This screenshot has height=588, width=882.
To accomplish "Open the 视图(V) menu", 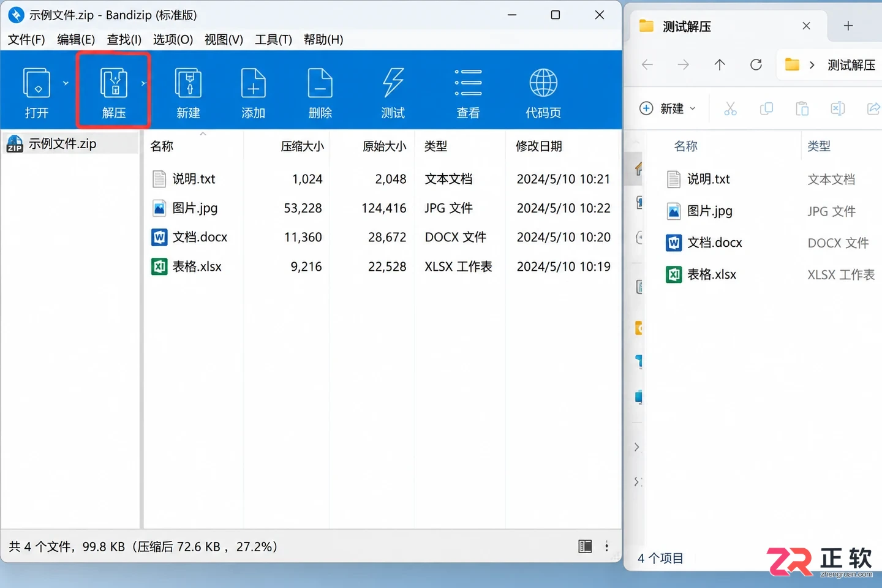I will pyautogui.click(x=224, y=40).
